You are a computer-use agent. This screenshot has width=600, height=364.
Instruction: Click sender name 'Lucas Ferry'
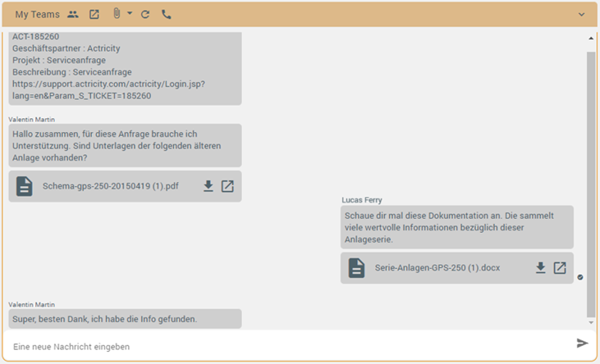point(362,200)
